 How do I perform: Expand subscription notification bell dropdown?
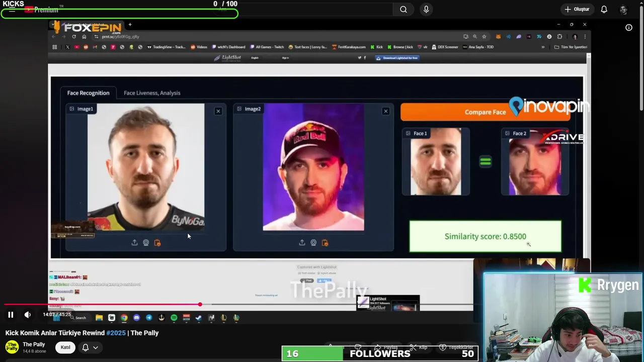(x=90, y=347)
